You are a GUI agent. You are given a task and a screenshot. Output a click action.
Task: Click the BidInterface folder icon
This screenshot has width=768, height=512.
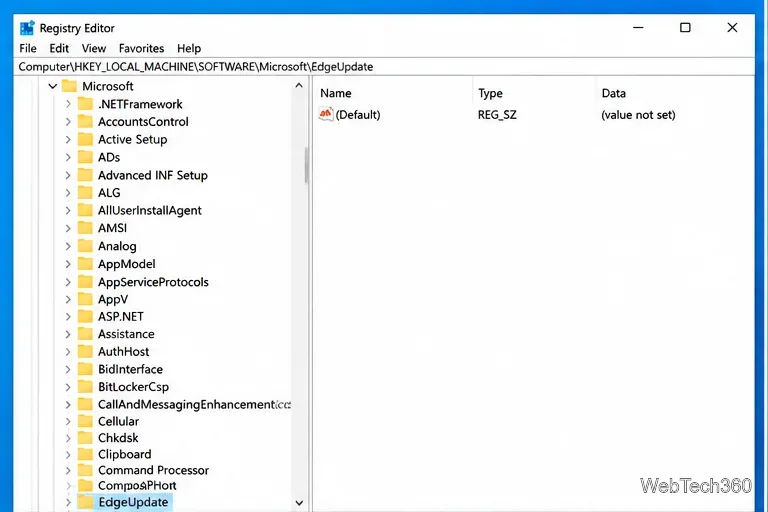click(x=85, y=369)
